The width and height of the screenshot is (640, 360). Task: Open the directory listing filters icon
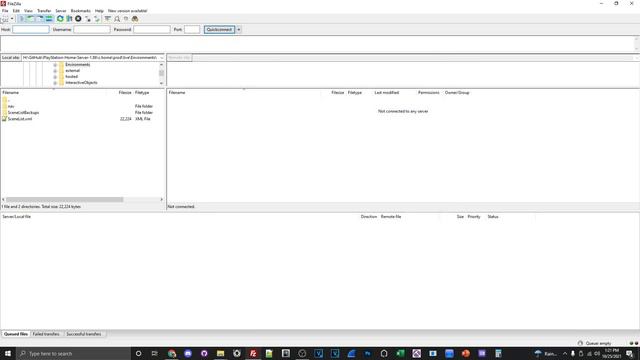[x=107, y=19]
